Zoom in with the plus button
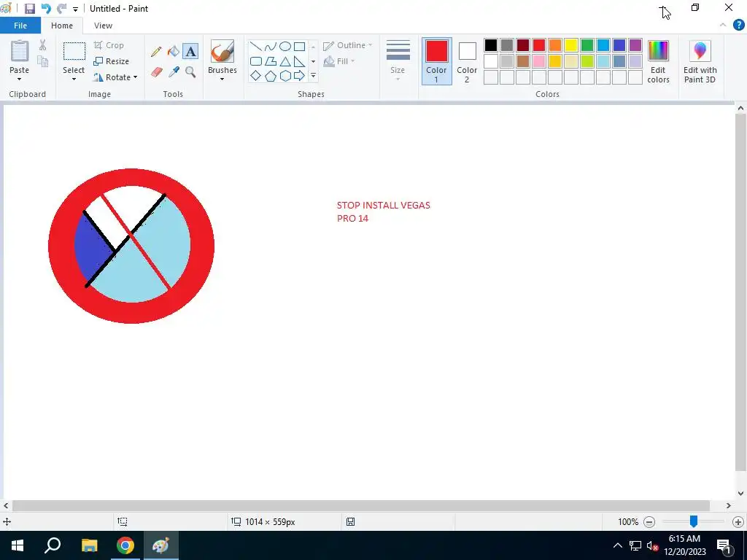Image resolution: width=747 pixels, height=560 pixels. 738,522
